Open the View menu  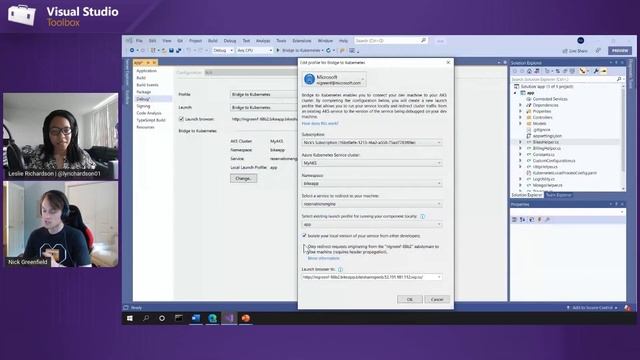coord(167,41)
